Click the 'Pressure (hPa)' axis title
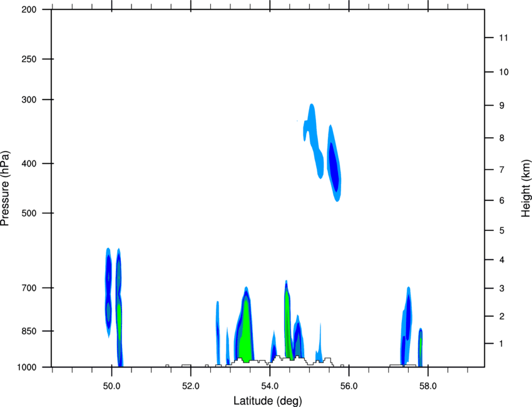Viewport: 532px width, 407px height. click(x=5, y=188)
